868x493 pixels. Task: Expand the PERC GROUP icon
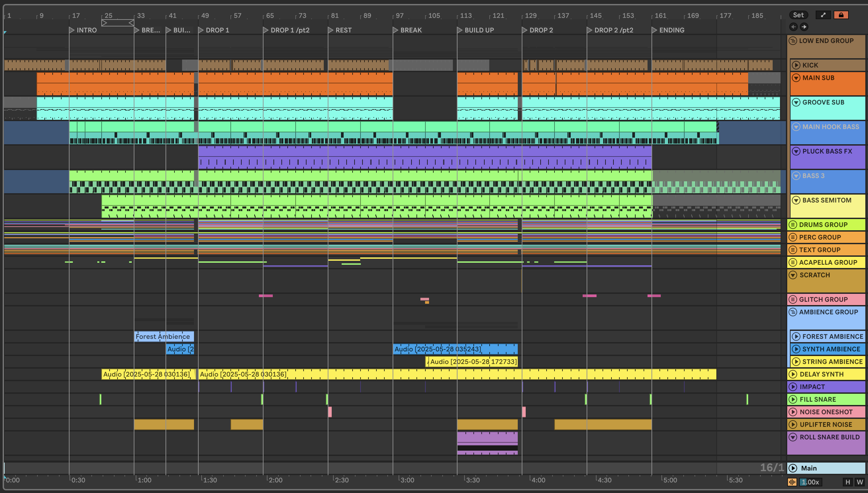793,237
